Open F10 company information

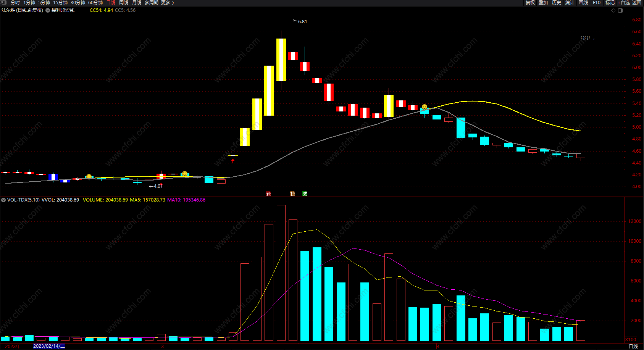[597, 3]
